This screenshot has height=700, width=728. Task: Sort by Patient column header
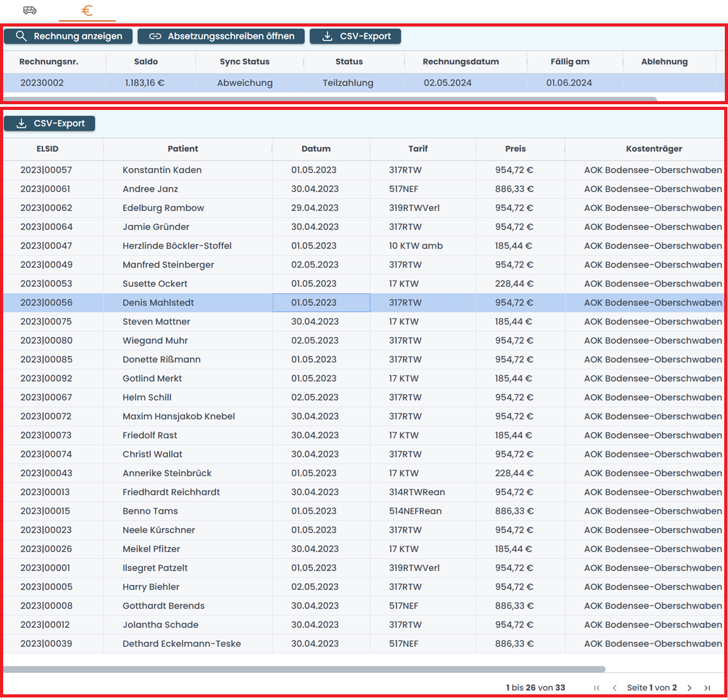pyautogui.click(x=183, y=149)
